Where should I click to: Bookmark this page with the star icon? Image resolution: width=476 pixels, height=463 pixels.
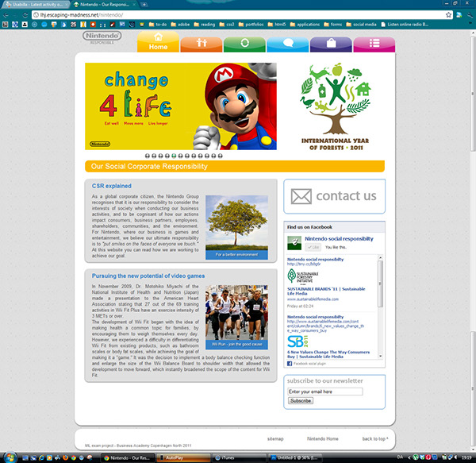tap(448, 15)
